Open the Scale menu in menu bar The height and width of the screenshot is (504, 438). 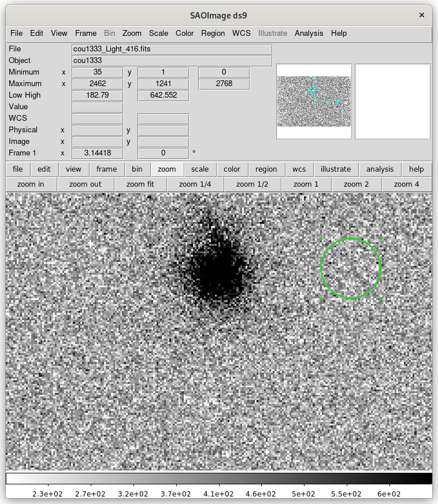click(158, 33)
